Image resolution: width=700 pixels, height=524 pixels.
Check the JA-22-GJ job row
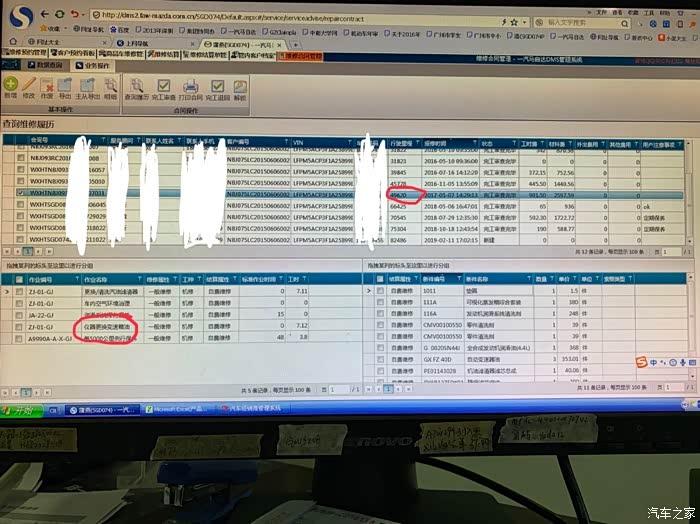click(x=19, y=315)
